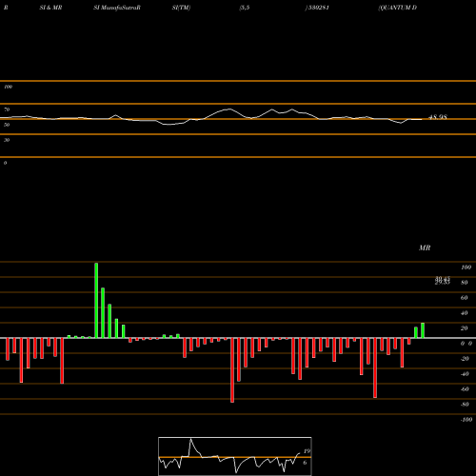Click the MR axis label "-80"

pos(465,405)
